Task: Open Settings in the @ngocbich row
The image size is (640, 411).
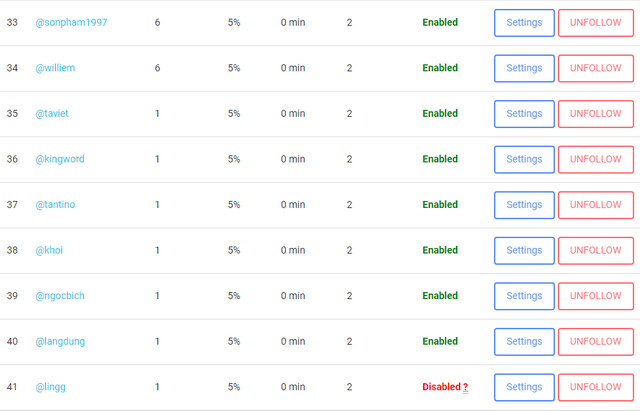Action: 524,296
